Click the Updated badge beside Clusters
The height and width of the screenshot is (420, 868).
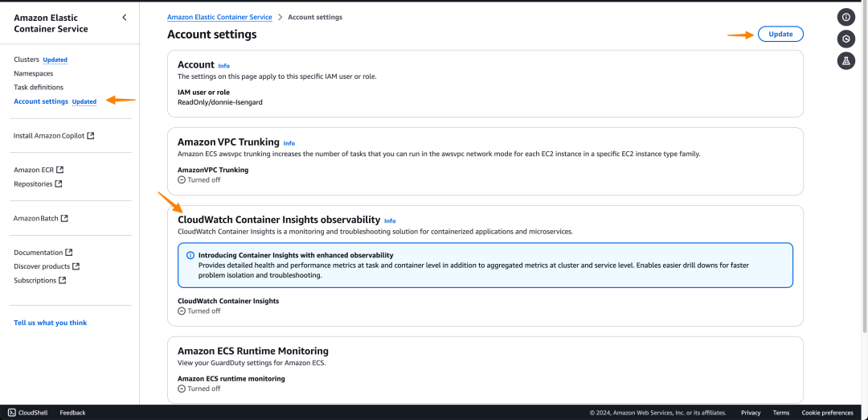(55, 60)
